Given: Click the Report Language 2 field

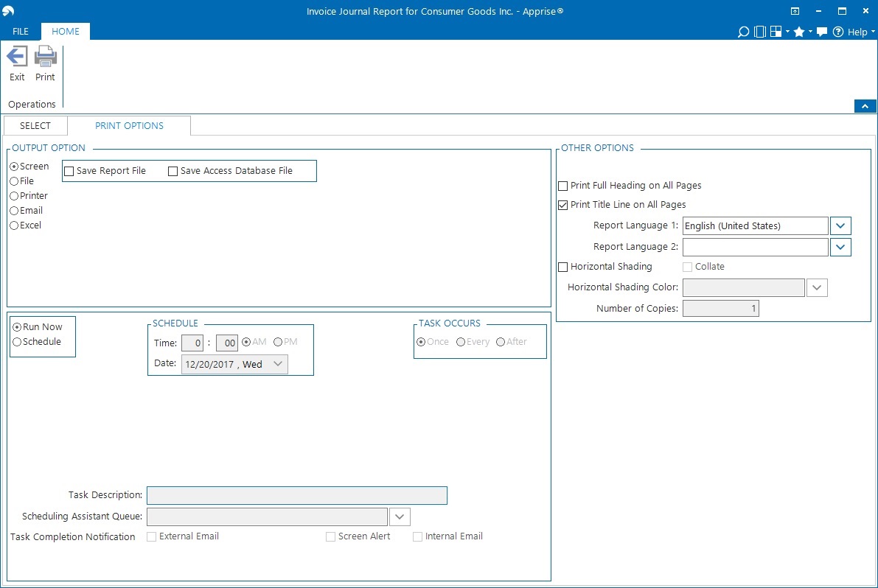Looking at the screenshot, I should 755,247.
